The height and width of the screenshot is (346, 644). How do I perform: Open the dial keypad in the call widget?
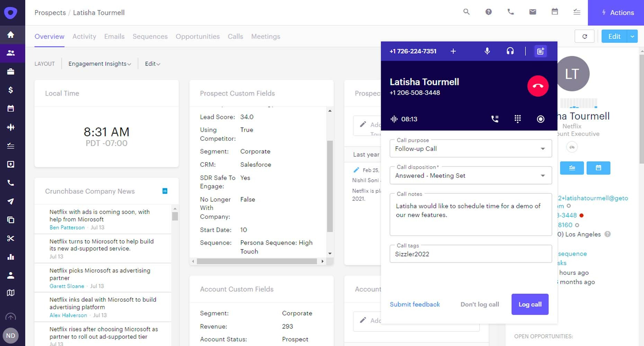(518, 119)
